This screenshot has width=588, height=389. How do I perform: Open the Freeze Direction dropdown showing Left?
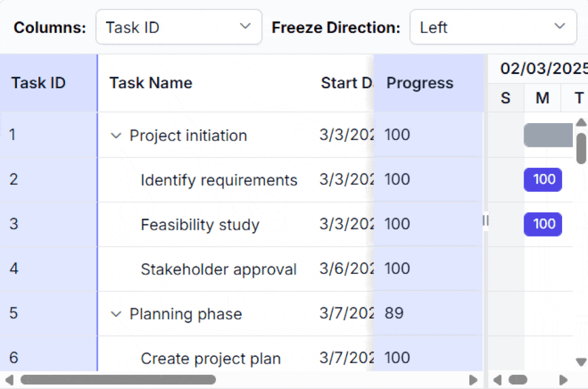pyautogui.click(x=493, y=27)
